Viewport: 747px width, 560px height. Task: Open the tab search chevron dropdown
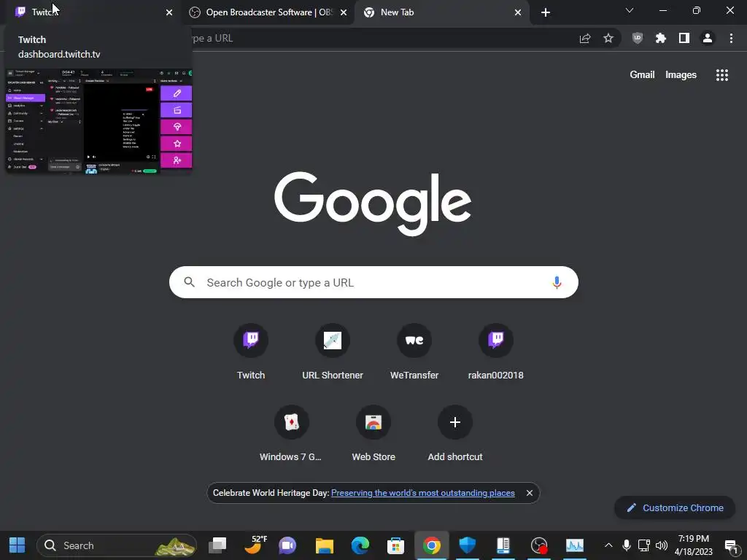[630, 10]
